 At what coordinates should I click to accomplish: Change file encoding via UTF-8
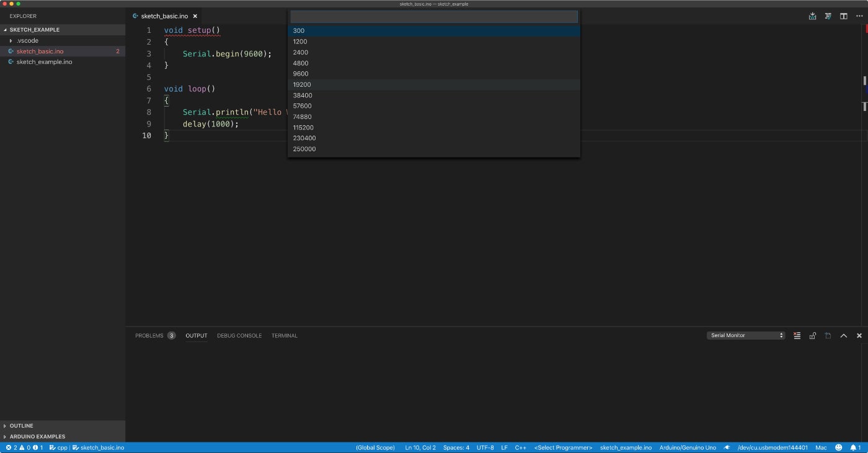[x=485, y=447]
